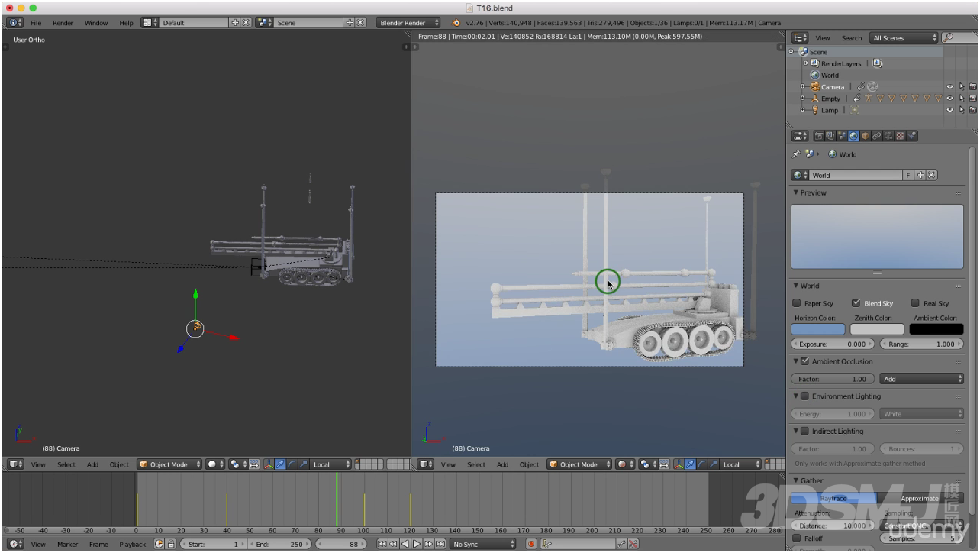Open the Scene properties tab
Screen dimensions: 980x553
(842, 136)
